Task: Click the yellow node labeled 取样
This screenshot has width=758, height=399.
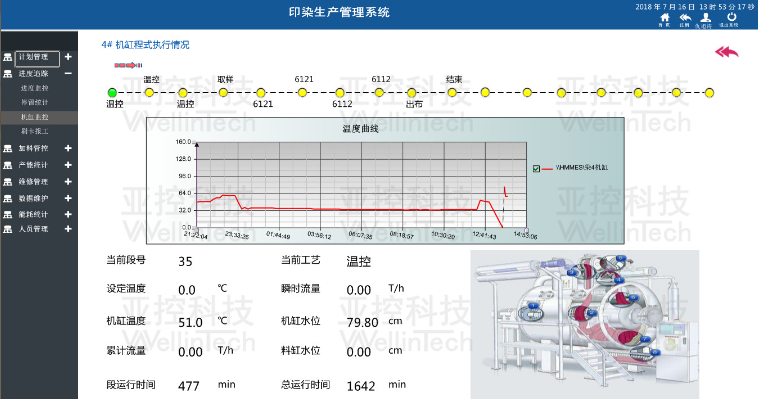Action: pyautogui.click(x=223, y=92)
